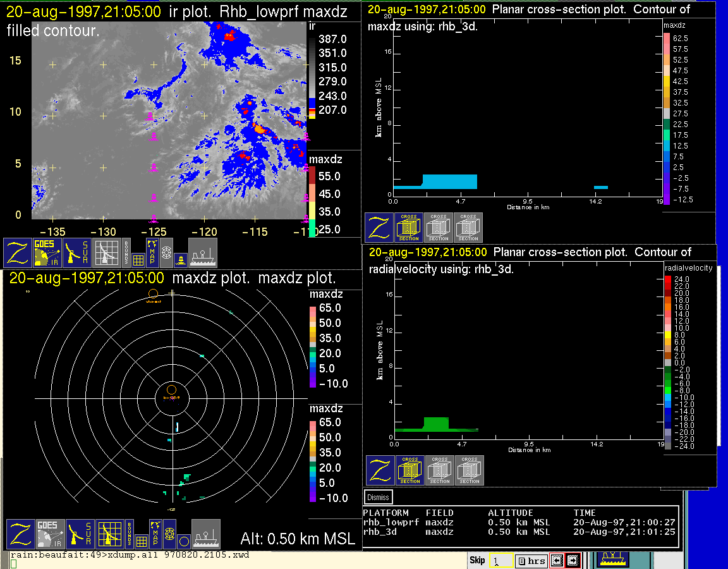The image size is (728, 569).
Task: Select the yellow radar grid icon in bottom toolbar
Action: [x=109, y=534]
